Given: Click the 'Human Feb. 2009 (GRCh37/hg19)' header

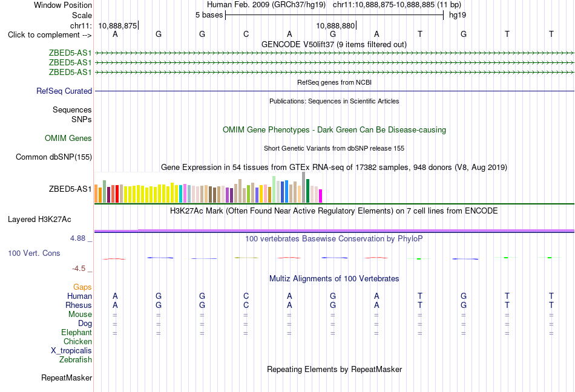Looking at the screenshot, I should pyautogui.click(x=266, y=5).
